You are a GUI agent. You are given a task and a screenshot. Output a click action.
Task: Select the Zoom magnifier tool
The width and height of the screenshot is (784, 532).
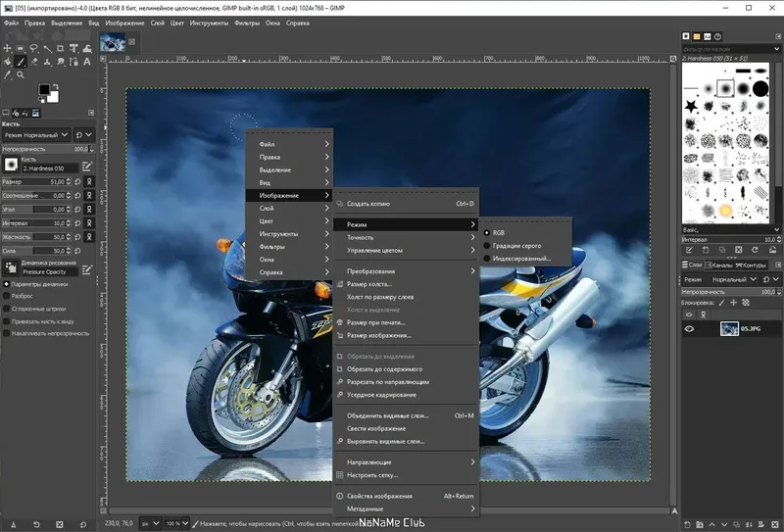click(x=20, y=74)
